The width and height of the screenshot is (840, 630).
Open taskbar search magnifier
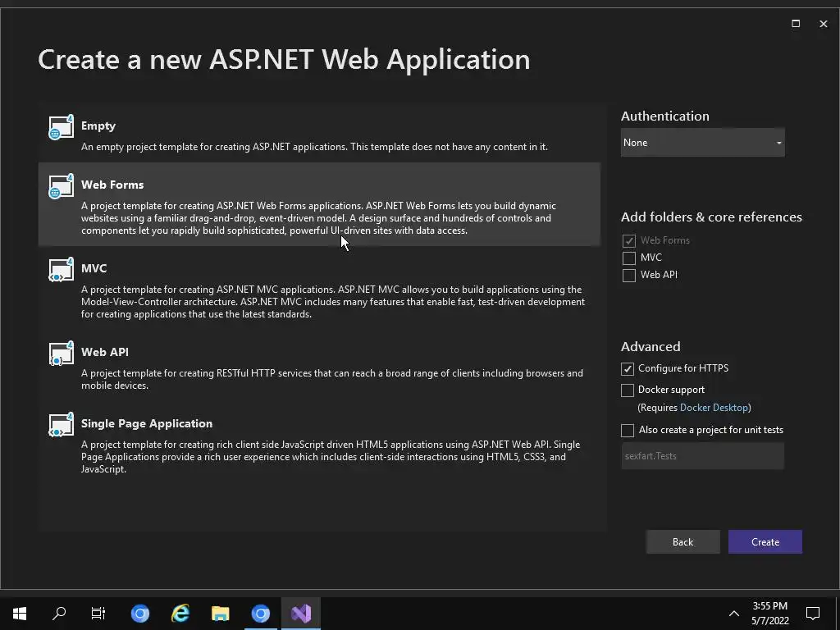(59, 613)
